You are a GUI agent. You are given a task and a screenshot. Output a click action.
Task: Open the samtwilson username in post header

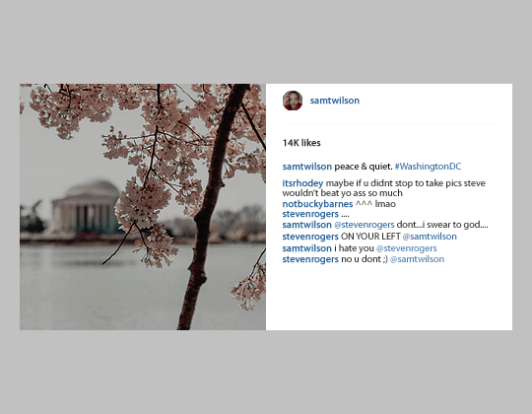[x=335, y=101]
